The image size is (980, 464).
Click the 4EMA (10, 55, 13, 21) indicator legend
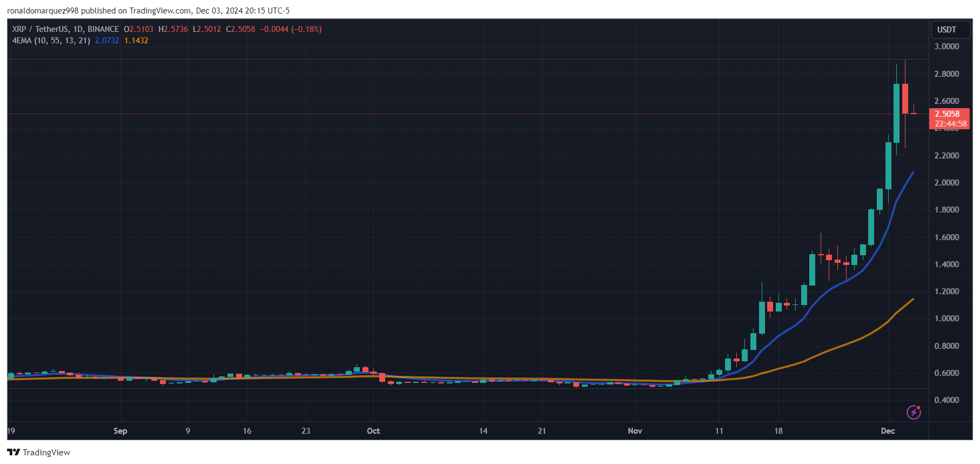51,41
